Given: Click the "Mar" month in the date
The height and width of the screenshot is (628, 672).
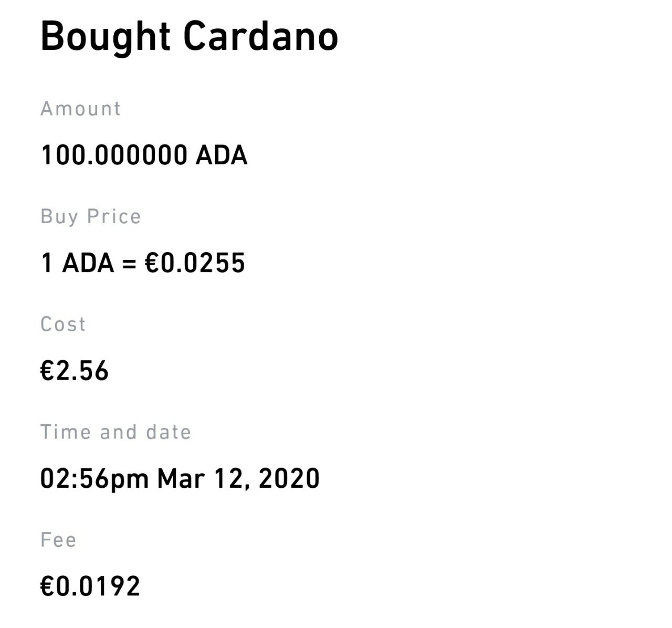Looking at the screenshot, I should (180, 479).
